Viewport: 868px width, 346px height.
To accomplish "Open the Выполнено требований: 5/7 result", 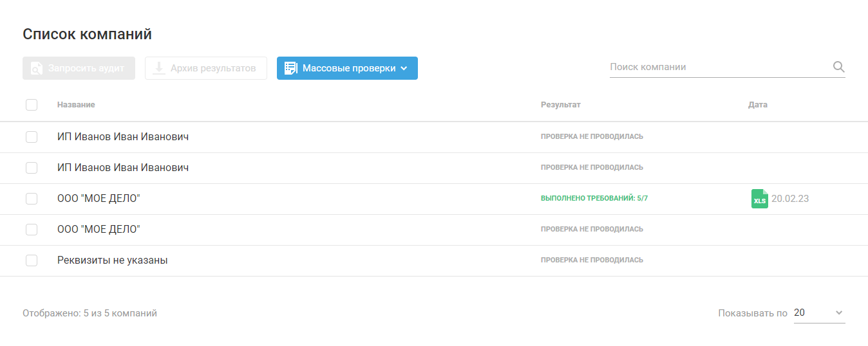I will click(x=594, y=199).
